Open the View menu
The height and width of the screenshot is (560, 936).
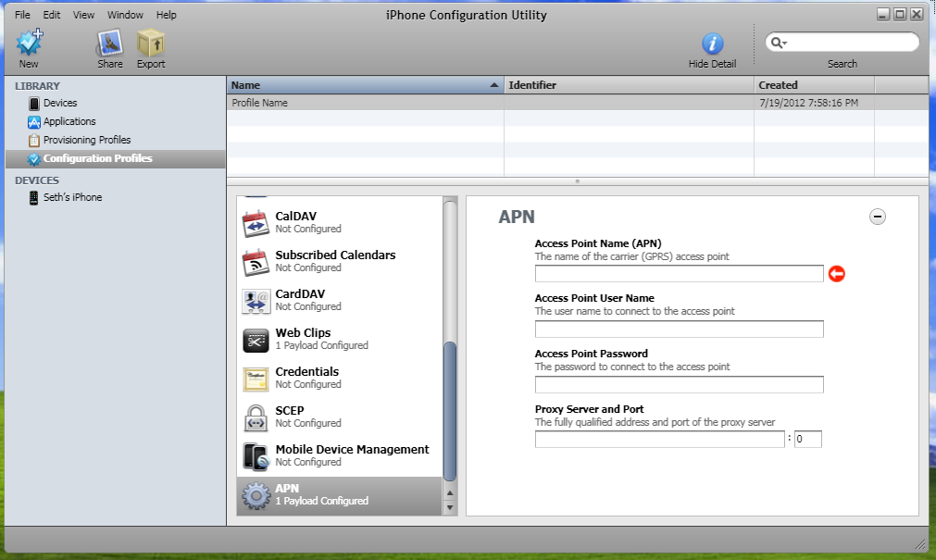(83, 15)
